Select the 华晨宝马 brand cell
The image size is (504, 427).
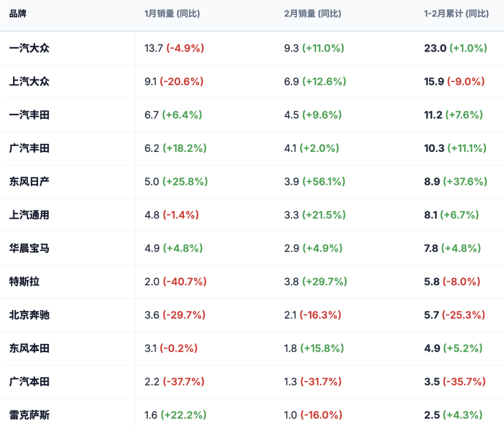(29, 249)
